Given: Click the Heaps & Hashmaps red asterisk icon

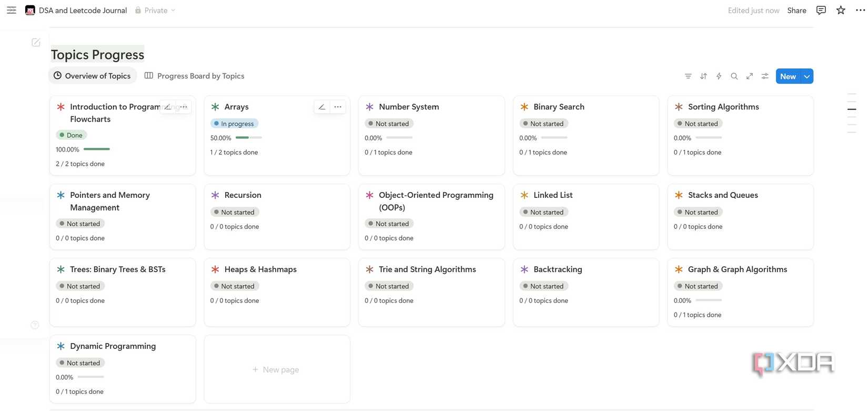Looking at the screenshot, I should (x=215, y=269).
